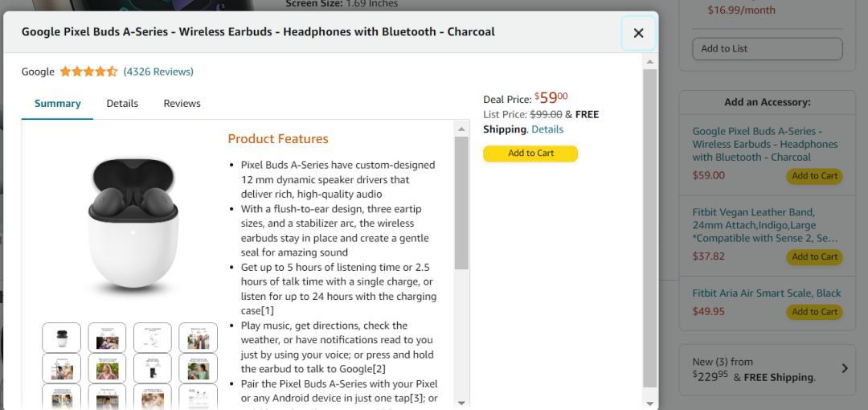
Task: Switch to the Details tab
Action: coord(122,104)
